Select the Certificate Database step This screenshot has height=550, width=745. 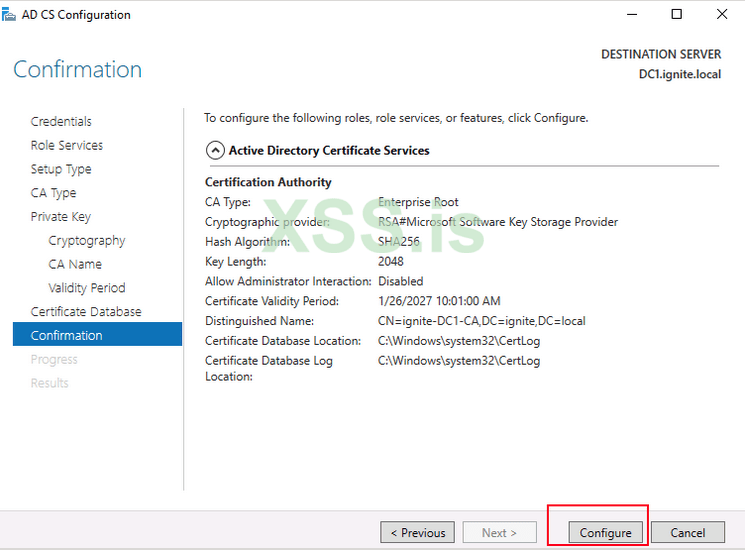[x=86, y=312]
